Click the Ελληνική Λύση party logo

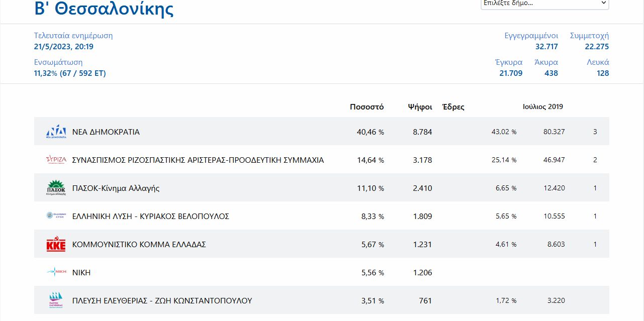point(56,216)
